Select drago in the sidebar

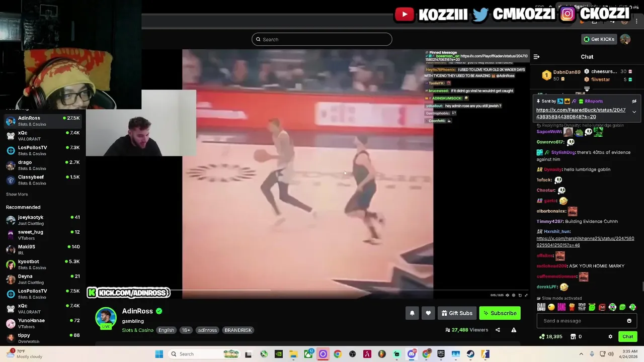pyautogui.click(x=43, y=165)
